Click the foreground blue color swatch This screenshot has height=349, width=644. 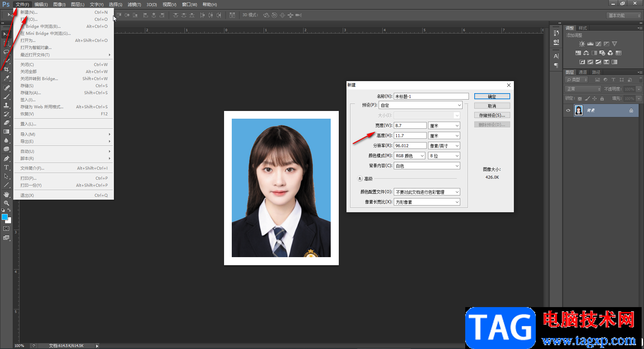click(x=5, y=217)
